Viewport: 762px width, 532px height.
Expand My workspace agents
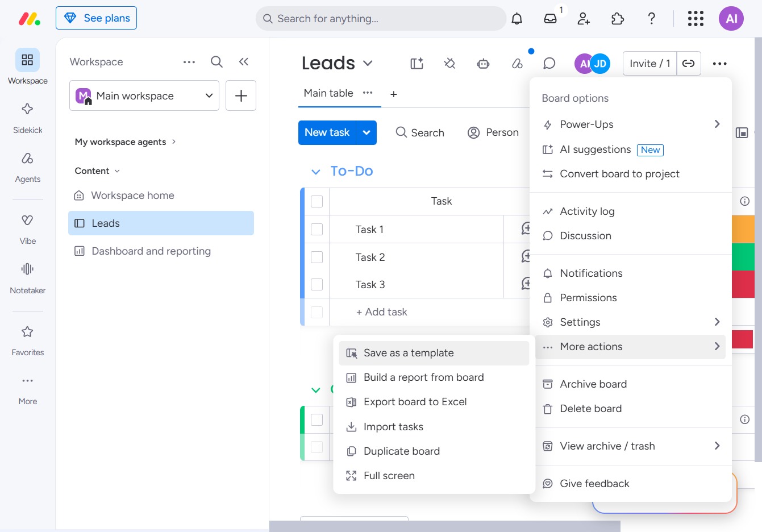(x=125, y=142)
